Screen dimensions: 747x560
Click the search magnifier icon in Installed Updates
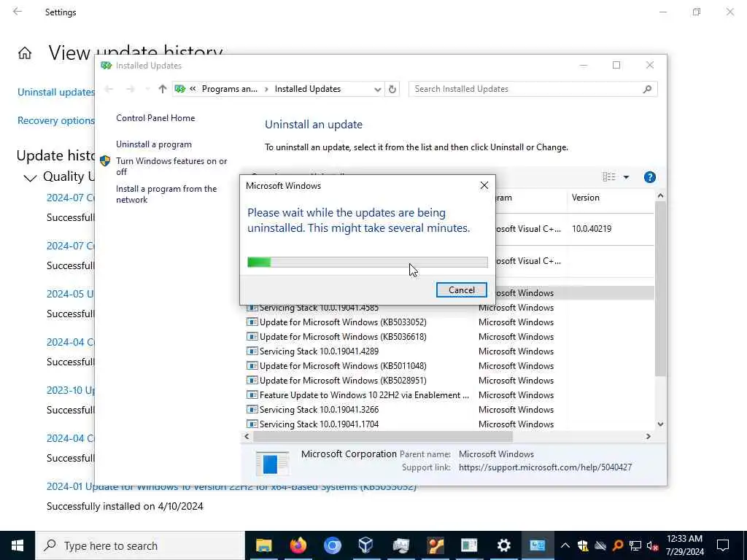647,89
